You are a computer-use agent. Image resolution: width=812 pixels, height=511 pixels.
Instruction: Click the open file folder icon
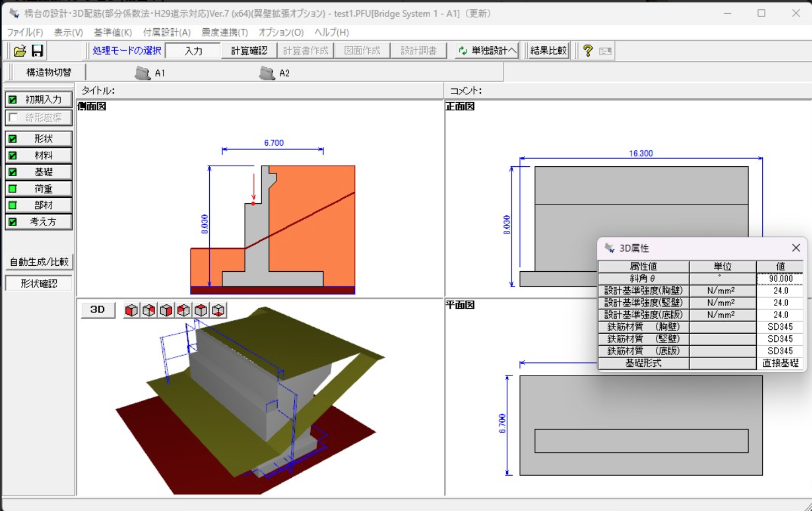coord(20,51)
